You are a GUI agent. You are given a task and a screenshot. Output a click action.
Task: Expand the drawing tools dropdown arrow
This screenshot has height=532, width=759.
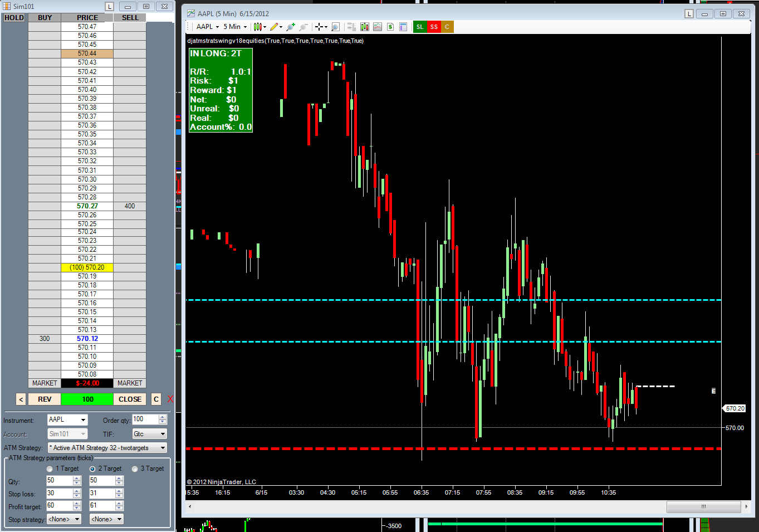[x=281, y=27]
